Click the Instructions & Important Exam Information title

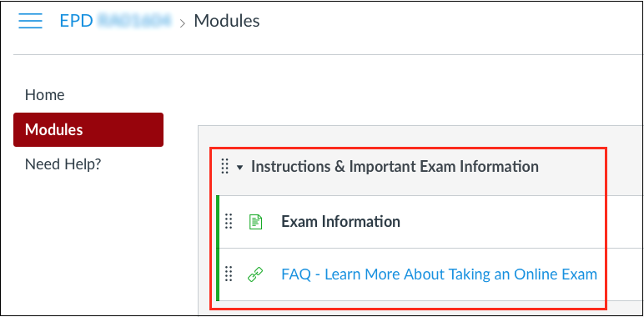point(395,166)
